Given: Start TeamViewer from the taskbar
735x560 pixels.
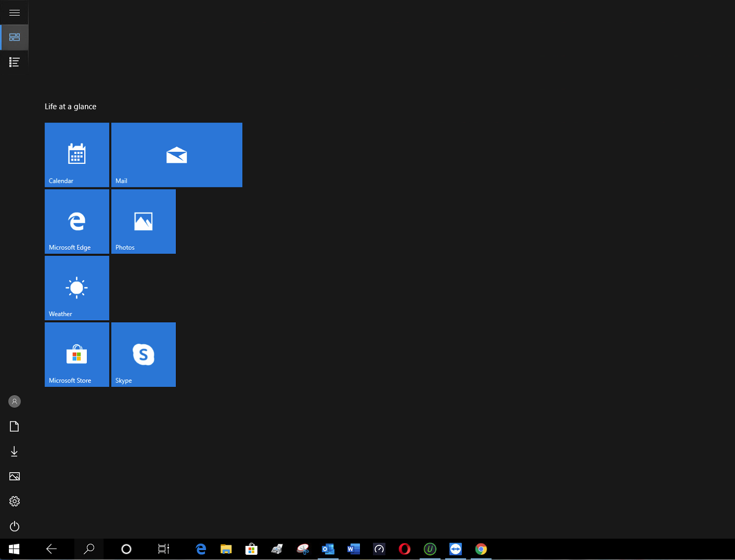Looking at the screenshot, I should coord(455,549).
